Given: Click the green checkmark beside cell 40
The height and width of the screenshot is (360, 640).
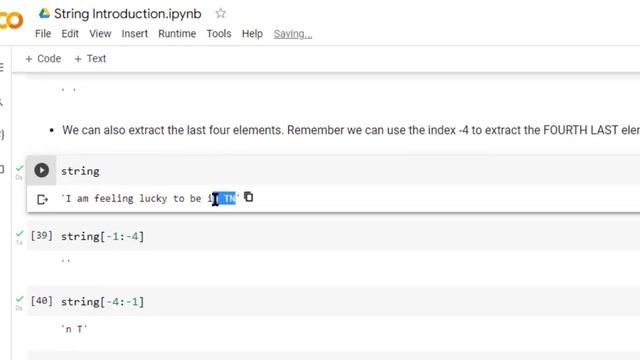Looking at the screenshot, I should (19, 300).
